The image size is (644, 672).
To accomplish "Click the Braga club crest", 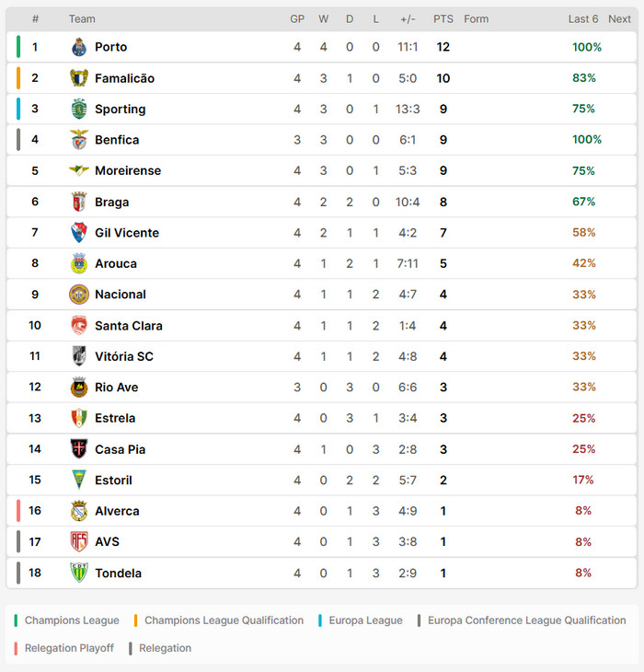I will click(x=79, y=202).
